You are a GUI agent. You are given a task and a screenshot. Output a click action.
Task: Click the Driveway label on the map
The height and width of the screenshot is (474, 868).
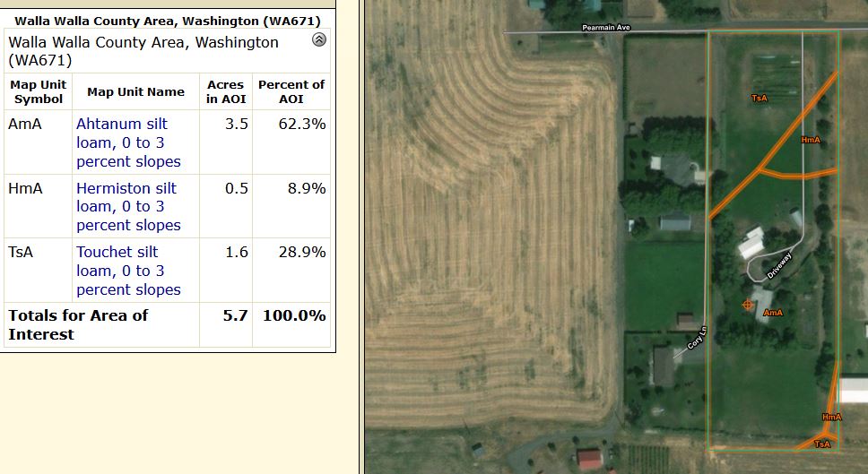(779, 266)
